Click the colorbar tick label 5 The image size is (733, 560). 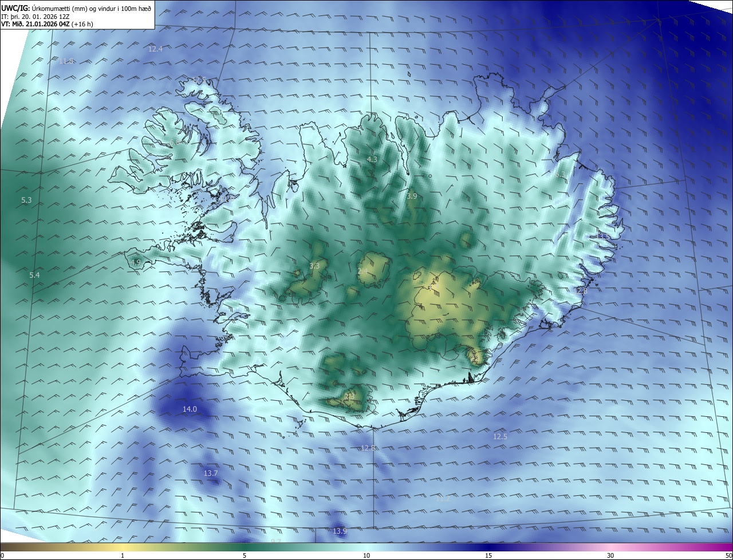pyautogui.click(x=245, y=555)
